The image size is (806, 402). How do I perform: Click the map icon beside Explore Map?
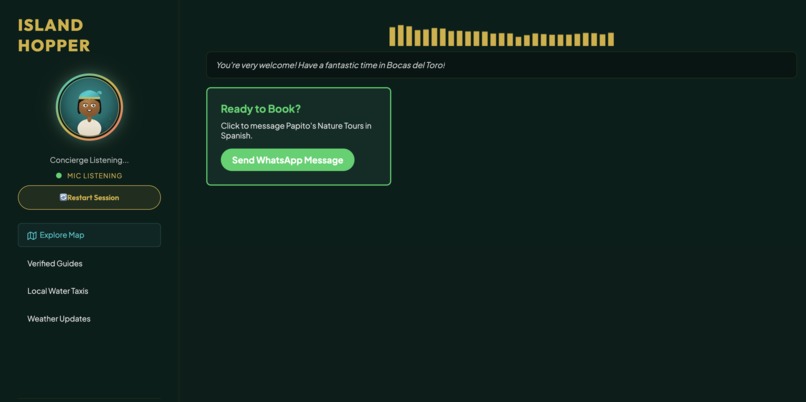(x=32, y=235)
